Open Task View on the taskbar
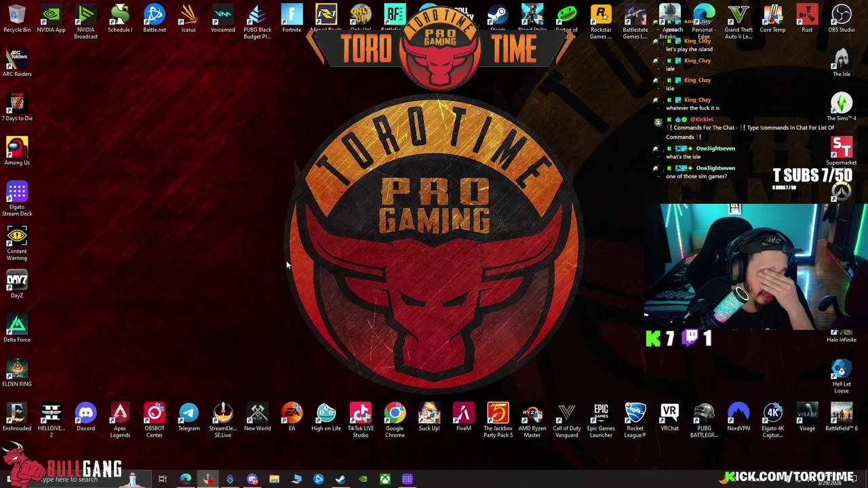The width and height of the screenshot is (868, 488). 163,479
